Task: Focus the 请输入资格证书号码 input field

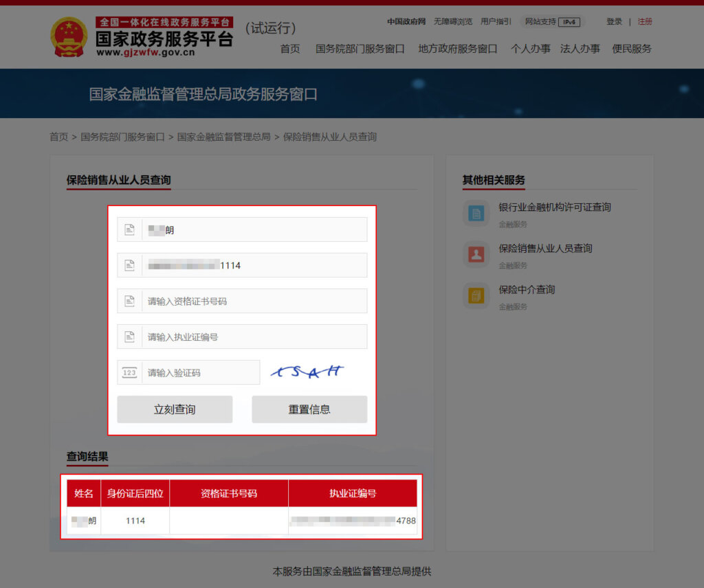Action: [x=254, y=301]
